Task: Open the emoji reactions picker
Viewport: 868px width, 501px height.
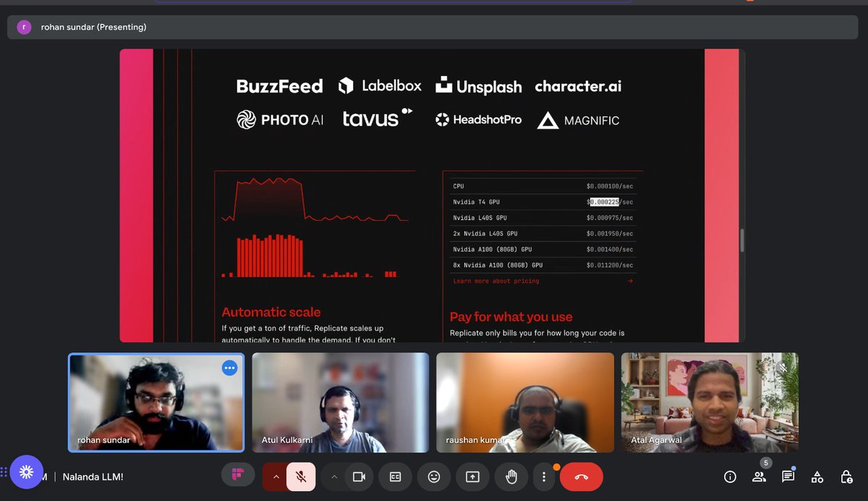Action: click(434, 476)
